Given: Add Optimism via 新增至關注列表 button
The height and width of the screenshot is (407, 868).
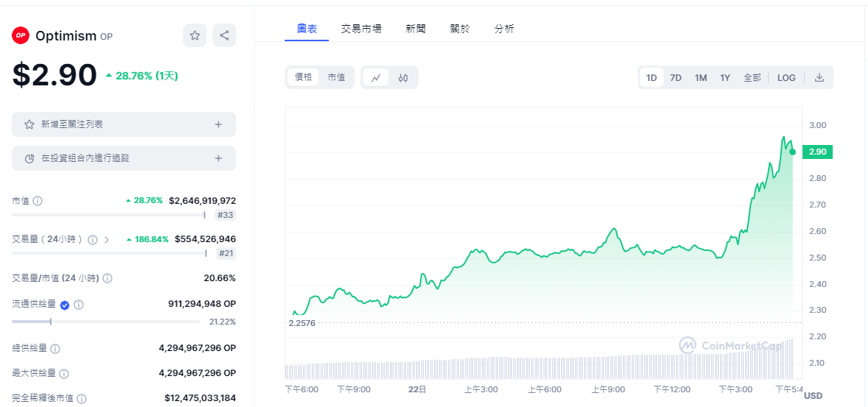Looking at the screenshot, I should [124, 124].
